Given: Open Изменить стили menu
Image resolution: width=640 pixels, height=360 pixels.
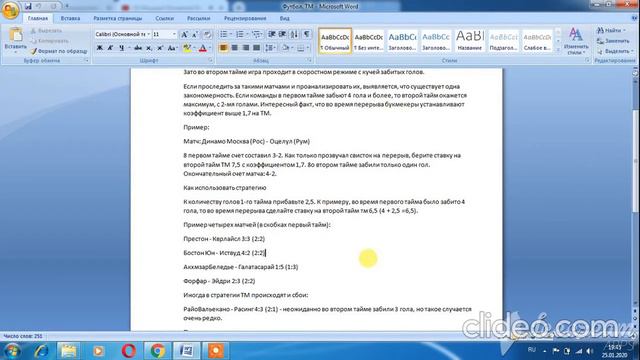Looking at the screenshot, I should click(576, 41).
